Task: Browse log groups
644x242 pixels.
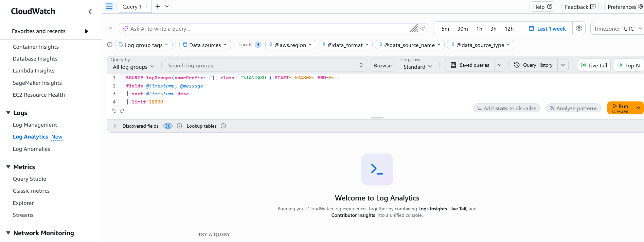Action: (383, 65)
